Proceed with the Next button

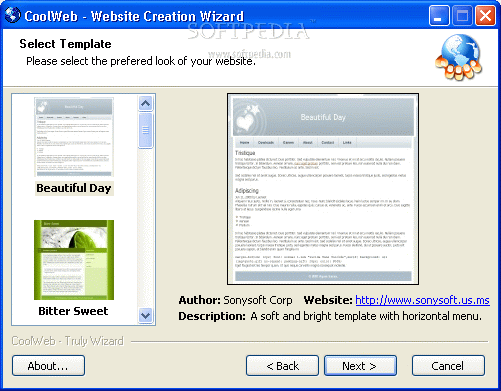pos(360,366)
